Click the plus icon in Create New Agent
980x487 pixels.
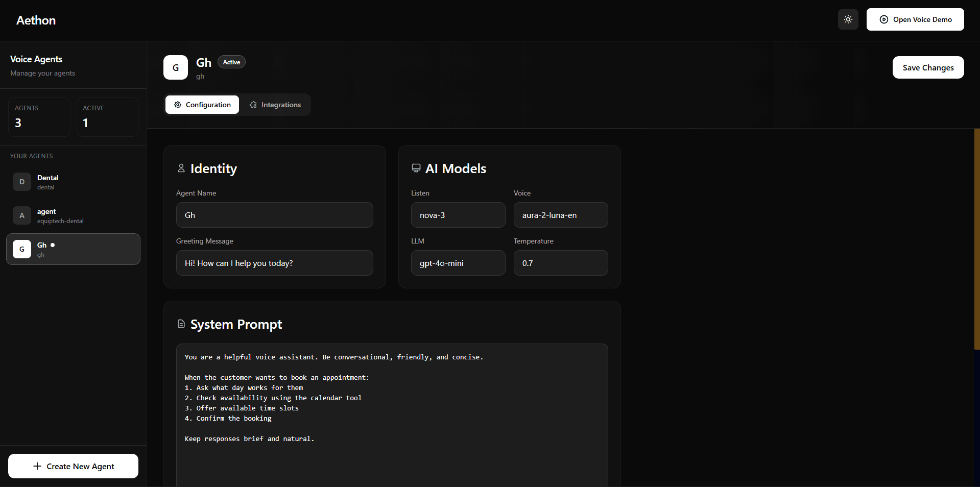tap(37, 466)
